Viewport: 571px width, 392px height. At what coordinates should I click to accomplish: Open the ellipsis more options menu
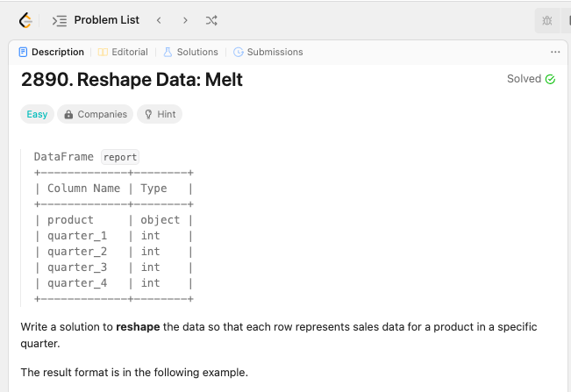point(554,52)
